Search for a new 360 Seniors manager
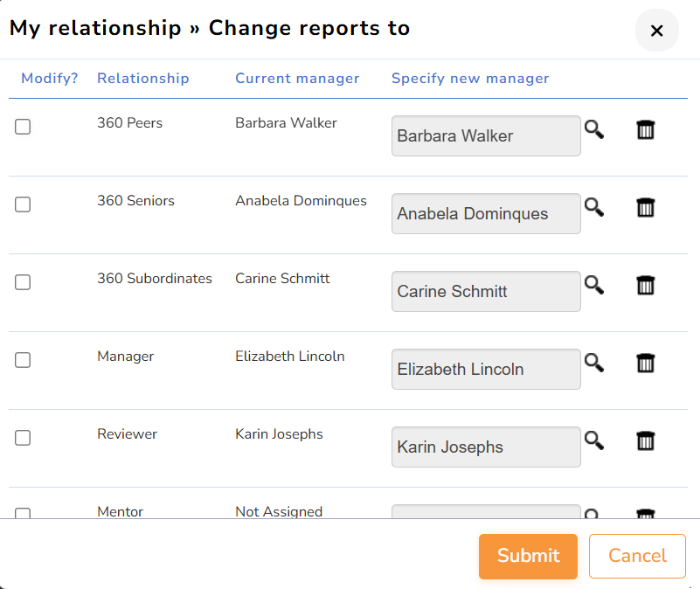This screenshot has width=700, height=589. 594,208
